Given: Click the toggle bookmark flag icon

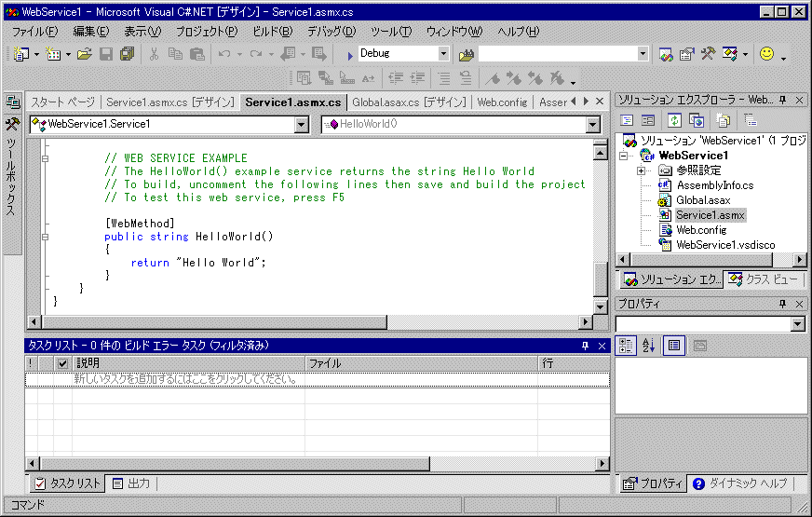Looking at the screenshot, I should pos(493,78).
